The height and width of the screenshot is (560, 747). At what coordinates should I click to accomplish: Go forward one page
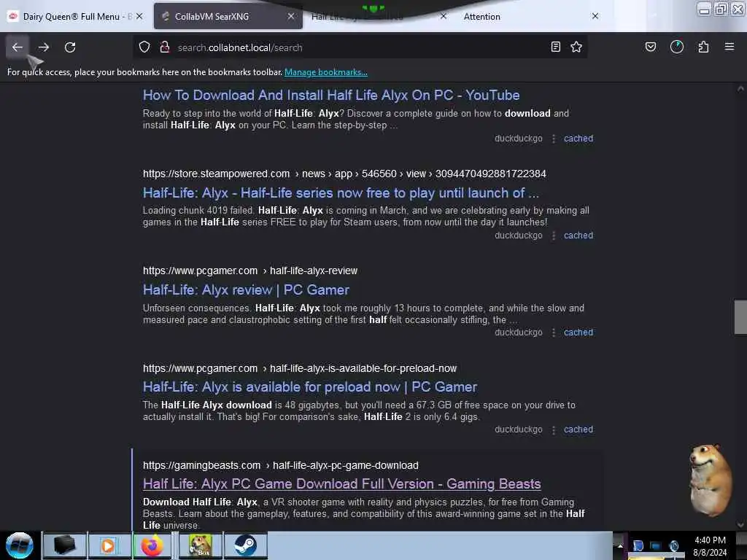(x=44, y=47)
